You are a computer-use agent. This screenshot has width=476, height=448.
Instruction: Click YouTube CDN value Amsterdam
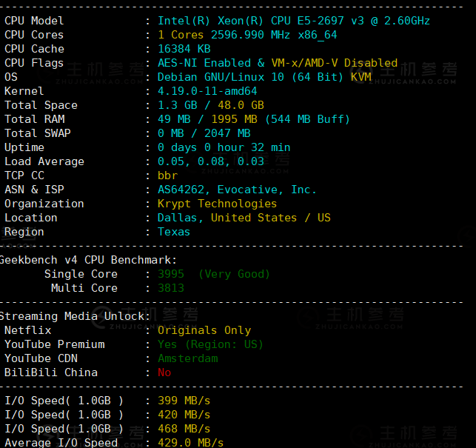click(x=187, y=358)
